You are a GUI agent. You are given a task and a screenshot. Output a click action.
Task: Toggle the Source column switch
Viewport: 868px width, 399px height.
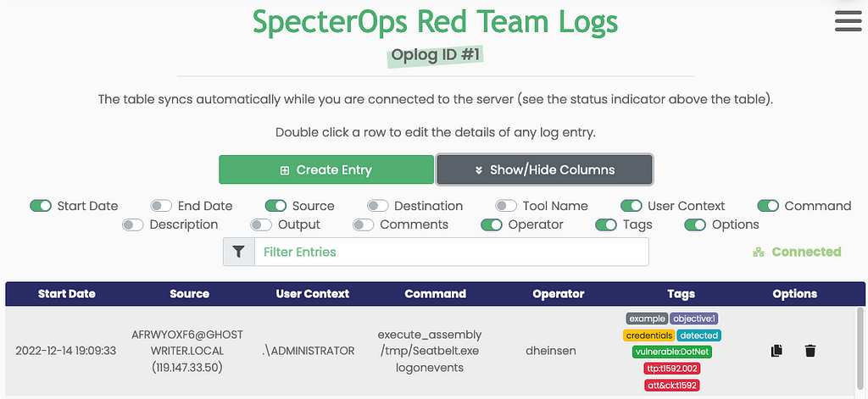click(275, 206)
